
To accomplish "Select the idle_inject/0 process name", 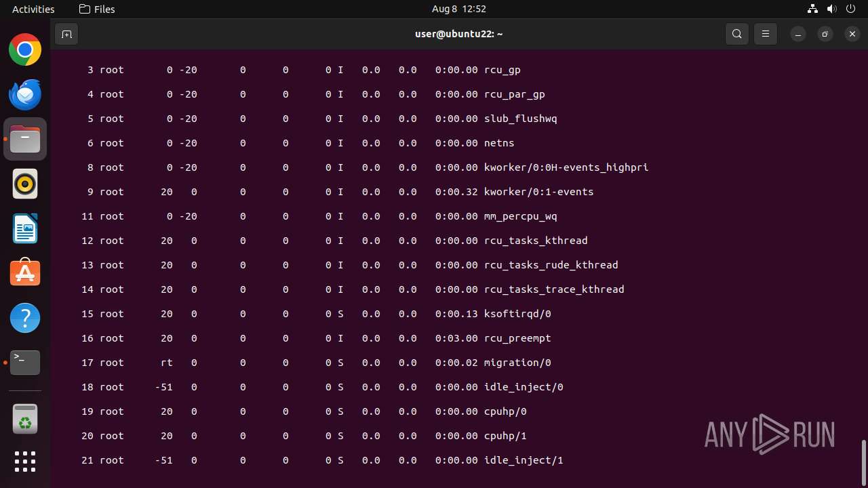I will tap(524, 387).
